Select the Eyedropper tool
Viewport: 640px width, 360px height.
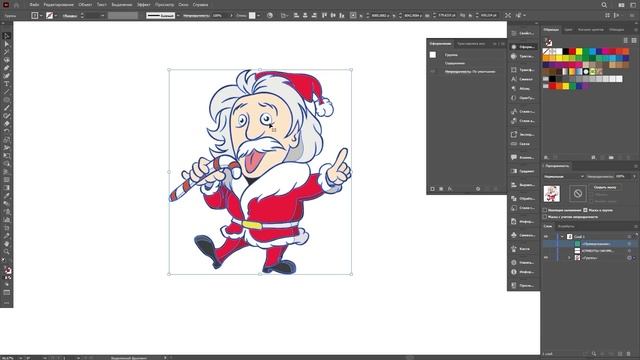7,196
